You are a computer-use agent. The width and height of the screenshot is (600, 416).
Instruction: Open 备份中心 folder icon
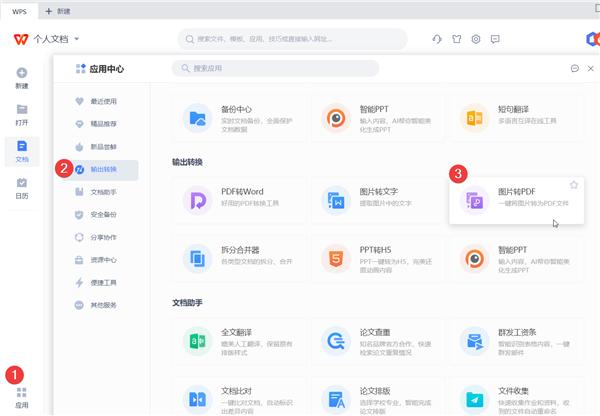point(196,119)
